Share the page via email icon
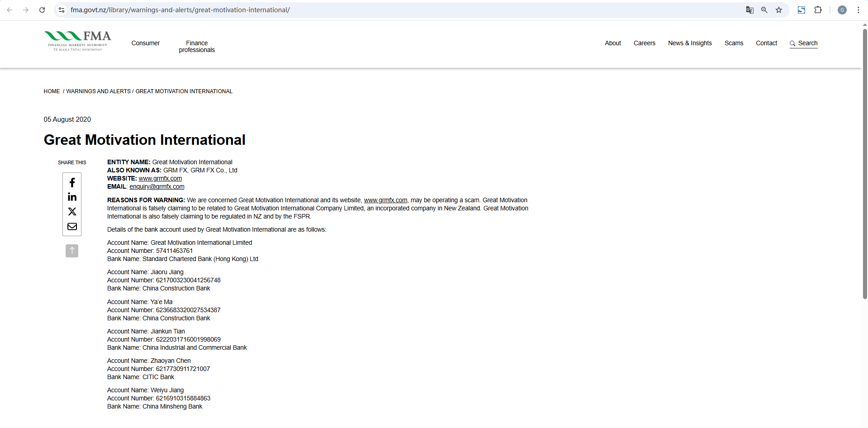This screenshot has width=868, height=428. pos(72,226)
